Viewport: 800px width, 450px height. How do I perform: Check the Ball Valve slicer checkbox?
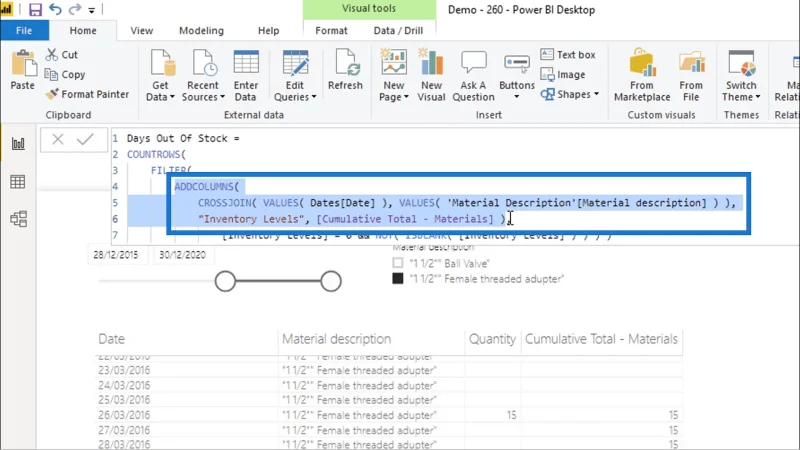click(x=398, y=263)
